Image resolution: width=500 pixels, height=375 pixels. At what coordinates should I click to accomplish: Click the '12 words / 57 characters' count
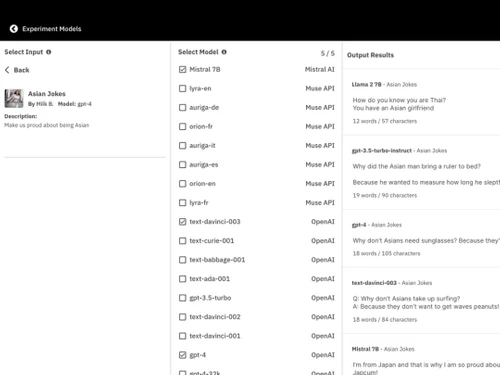pyautogui.click(x=385, y=121)
